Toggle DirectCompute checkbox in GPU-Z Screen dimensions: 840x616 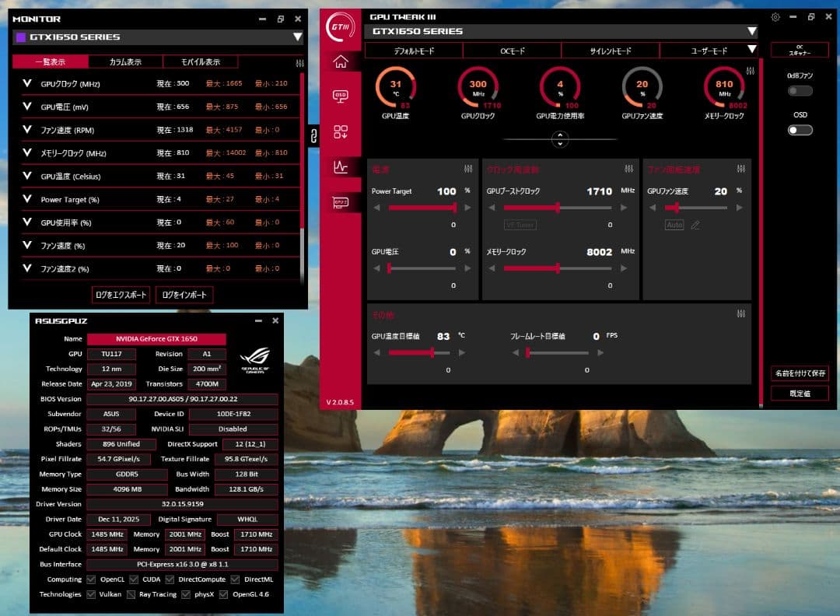[170, 579]
